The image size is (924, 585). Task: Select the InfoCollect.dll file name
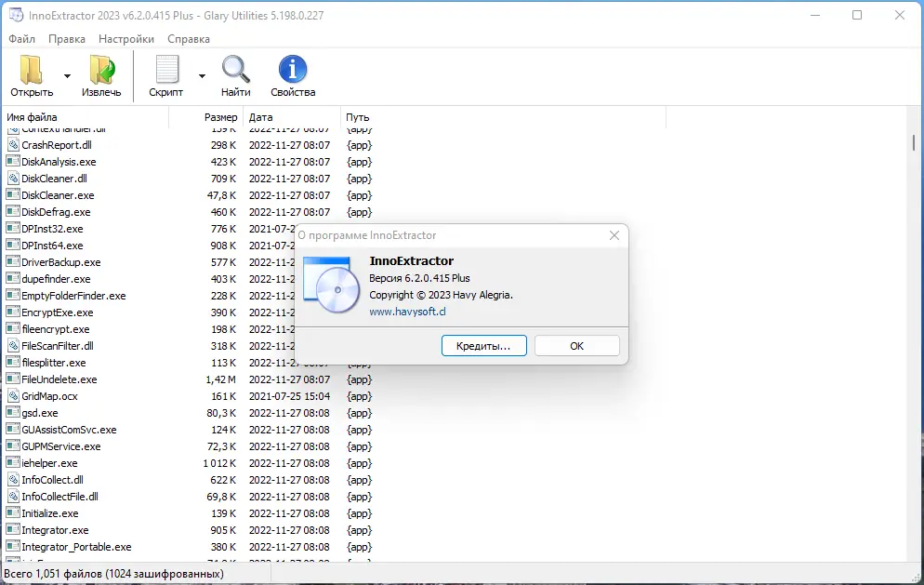[52, 480]
